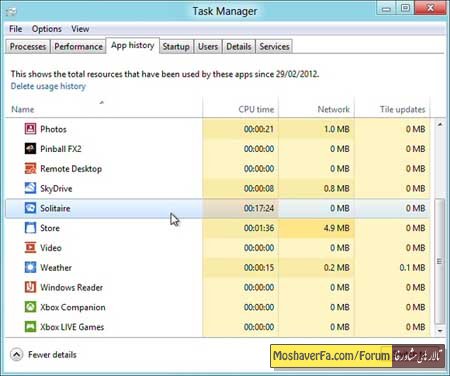Screen dimensions: 450x376
Task: Select the Video row name
Action: pyautogui.click(x=51, y=248)
